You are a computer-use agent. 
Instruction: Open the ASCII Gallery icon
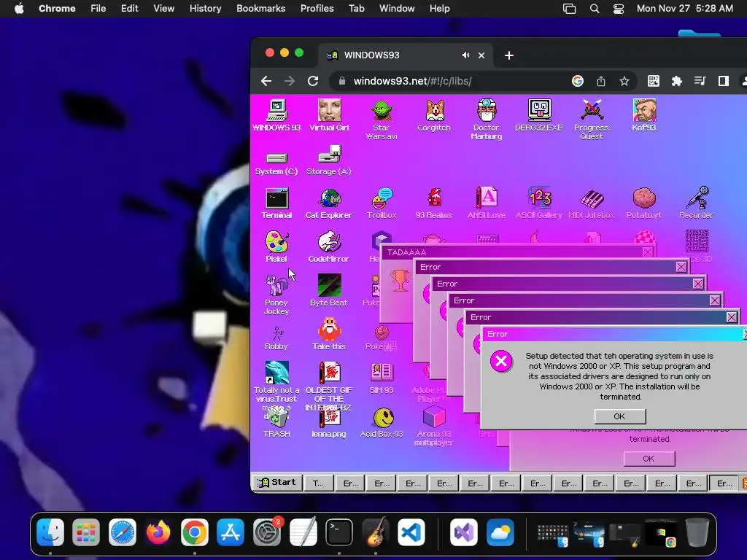coord(539,203)
